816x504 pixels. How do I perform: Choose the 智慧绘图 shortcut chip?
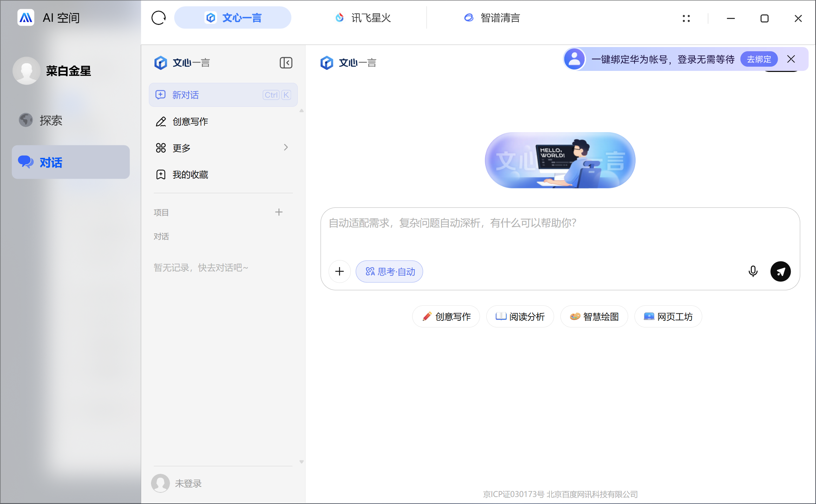coord(594,317)
